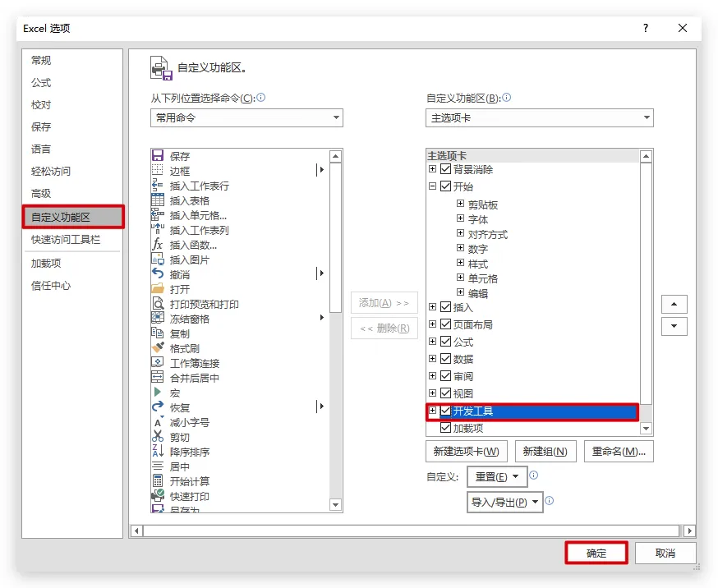This screenshot has height=588, width=718.
Task: Expand the 字体 group node
Action: point(460,218)
